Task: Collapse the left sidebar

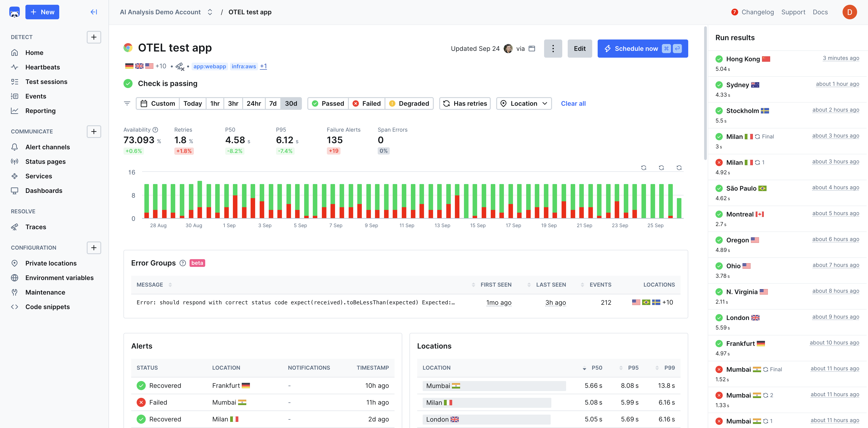Action: (93, 12)
